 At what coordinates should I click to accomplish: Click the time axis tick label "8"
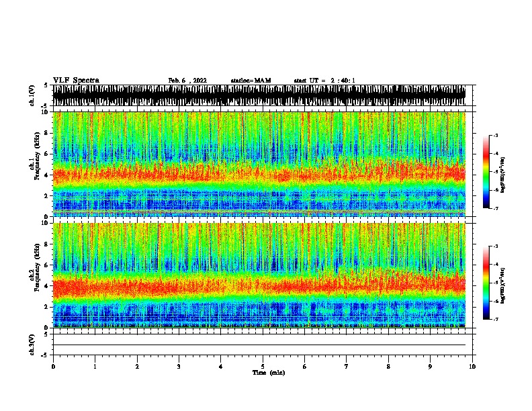[x=388, y=367]
